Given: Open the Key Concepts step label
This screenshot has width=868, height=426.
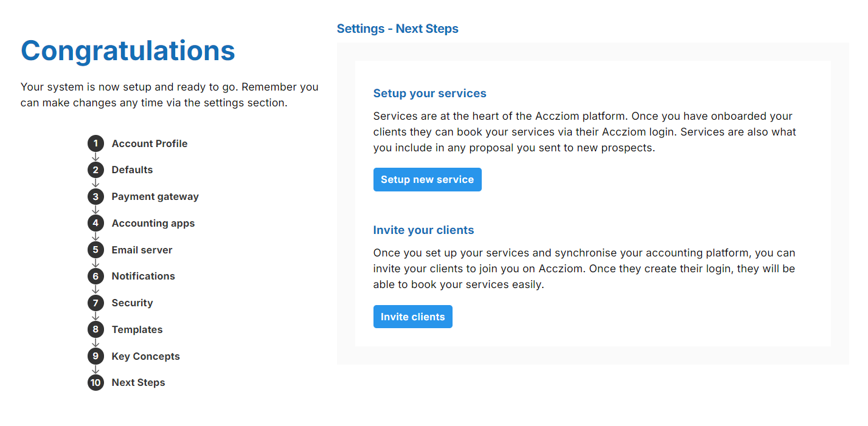Looking at the screenshot, I should click(x=145, y=356).
